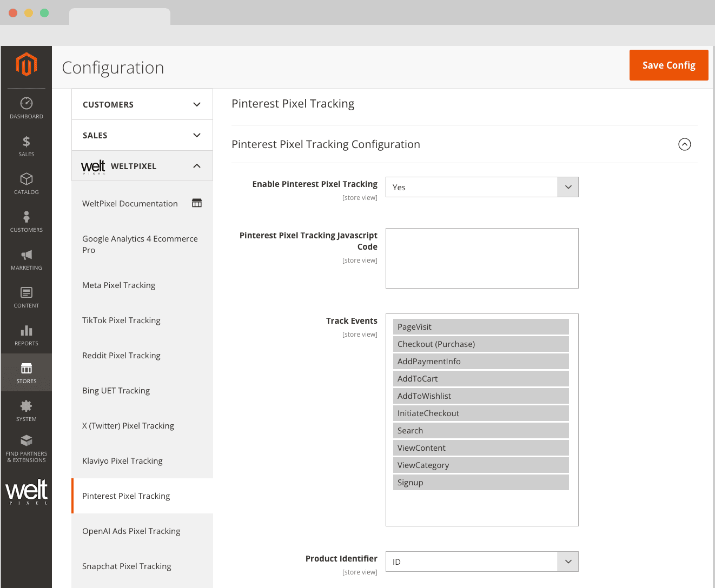Click the Product Identifier field label
This screenshot has height=588, width=715.
tap(341, 559)
